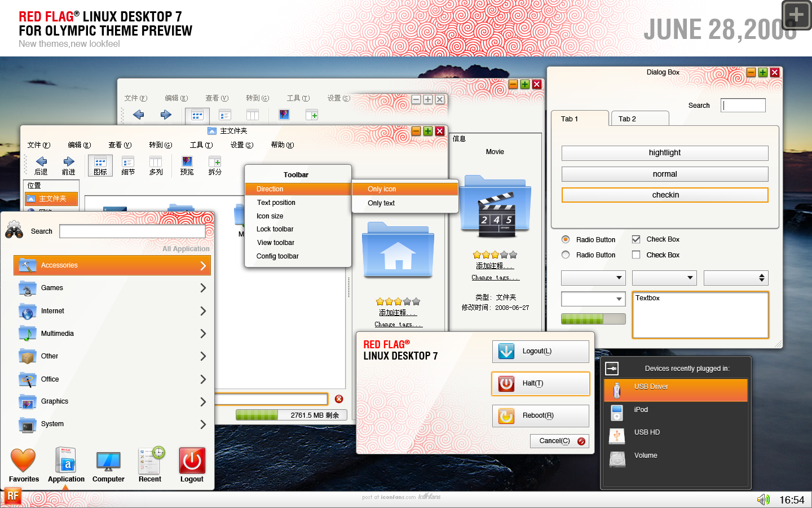Check the second Check Box
This screenshot has width=812, height=508.
(x=636, y=255)
